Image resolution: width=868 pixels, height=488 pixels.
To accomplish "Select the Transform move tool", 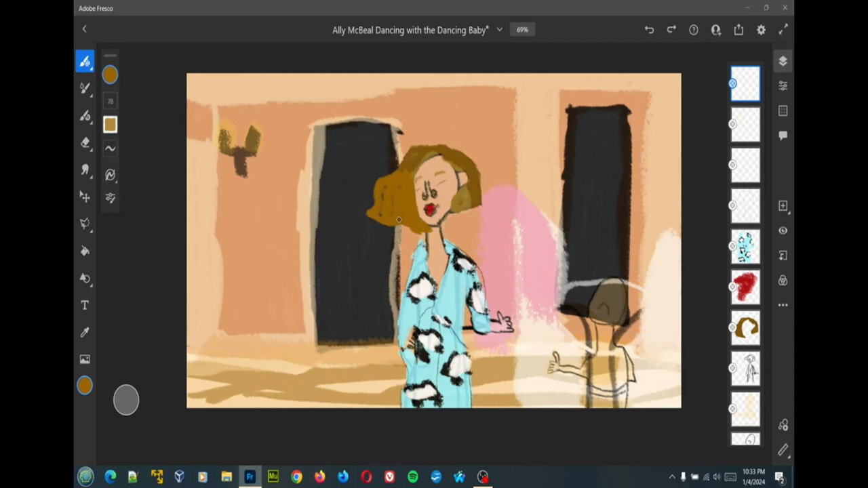I will [x=85, y=197].
